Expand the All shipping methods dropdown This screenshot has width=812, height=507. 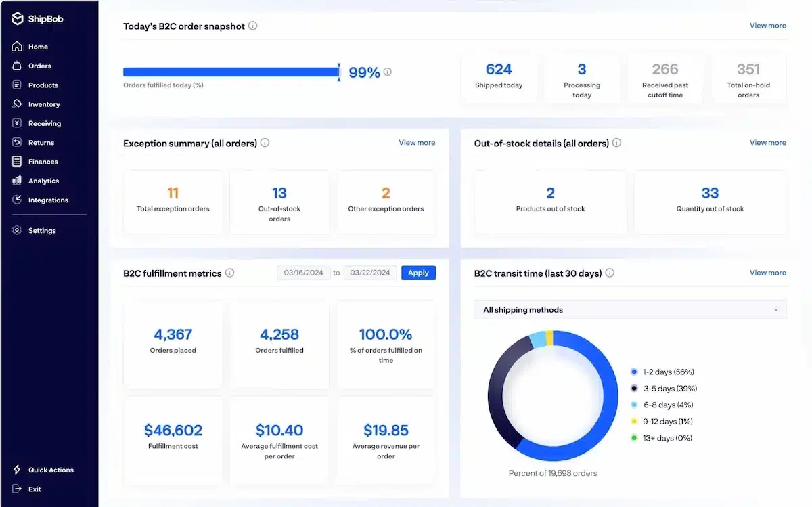point(630,309)
